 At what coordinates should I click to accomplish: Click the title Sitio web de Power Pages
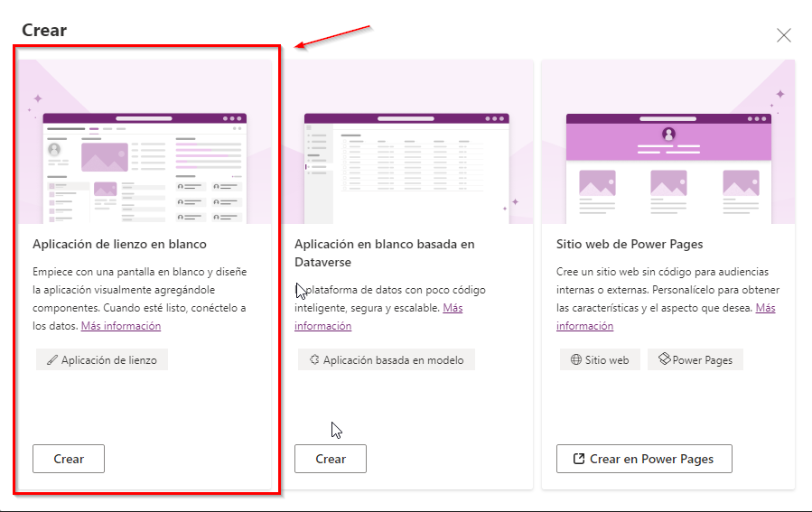(x=630, y=244)
